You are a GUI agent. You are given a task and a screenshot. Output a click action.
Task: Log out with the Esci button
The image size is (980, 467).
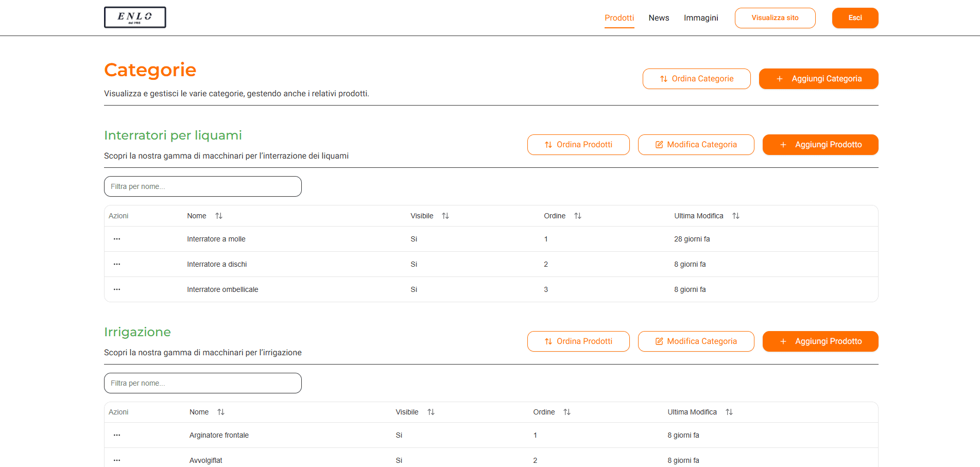click(x=855, y=18)
